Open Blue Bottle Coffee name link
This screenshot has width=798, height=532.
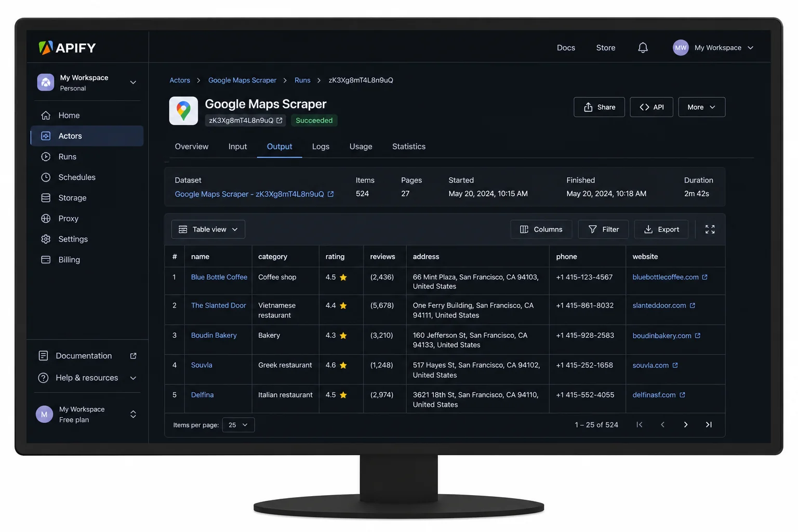pos(219,277)
